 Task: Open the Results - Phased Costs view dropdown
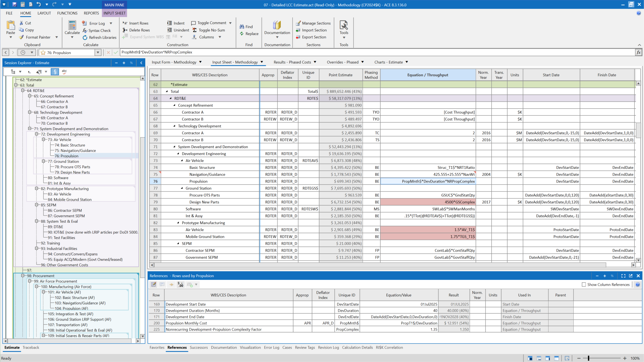click(315, 62)
